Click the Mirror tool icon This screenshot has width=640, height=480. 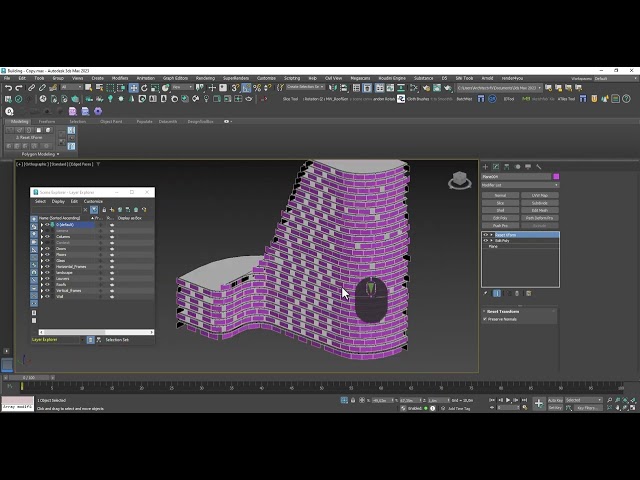click(333, 88)
